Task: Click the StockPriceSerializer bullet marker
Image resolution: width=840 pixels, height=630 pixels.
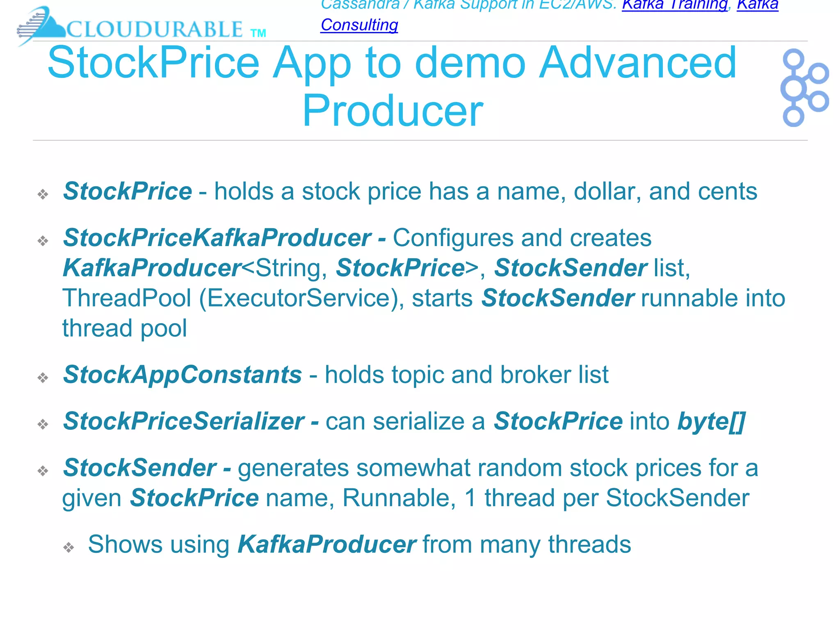Action: [43, 424]
